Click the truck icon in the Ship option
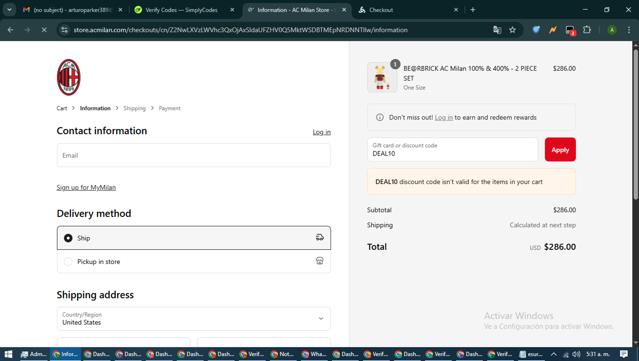Screen dimensions: 639x361 click(x=320, y=238)
